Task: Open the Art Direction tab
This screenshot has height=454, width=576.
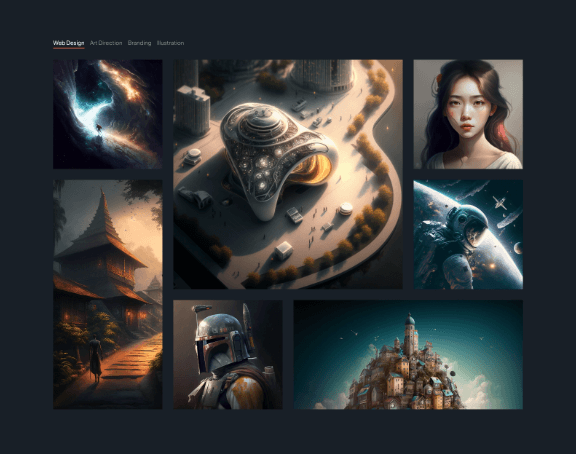Action: [106, 43]
